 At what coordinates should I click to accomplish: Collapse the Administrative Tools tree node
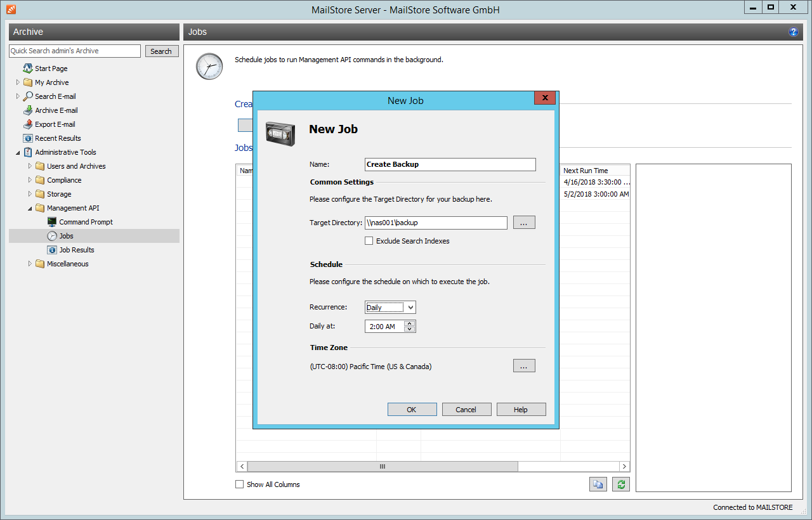pyautogui.click(x=18, y=152)
